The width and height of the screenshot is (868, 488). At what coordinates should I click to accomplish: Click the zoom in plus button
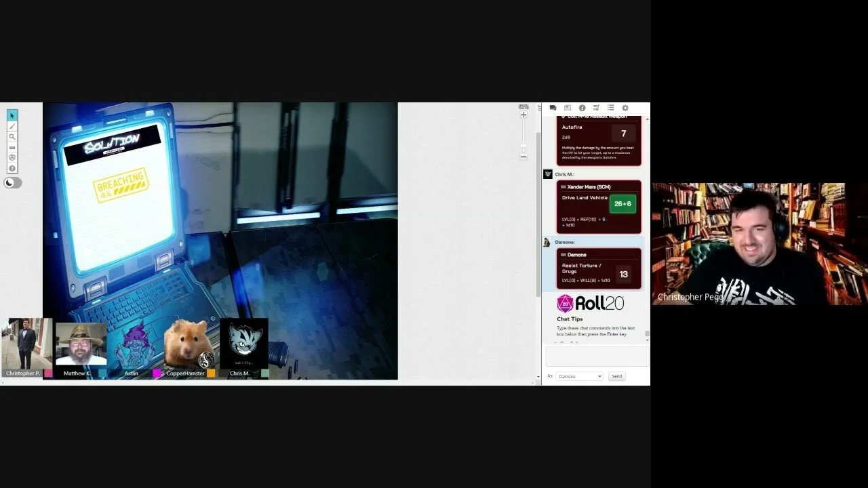[524, 115]
